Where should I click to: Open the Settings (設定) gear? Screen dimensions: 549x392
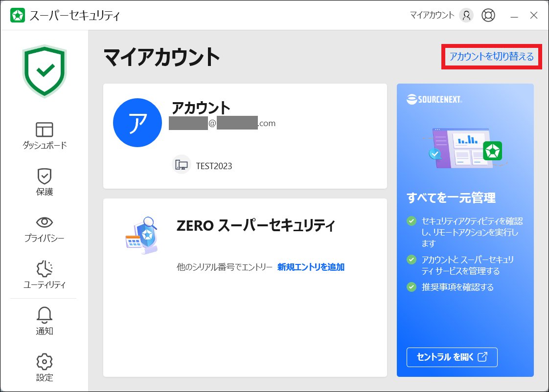[45, 368]
